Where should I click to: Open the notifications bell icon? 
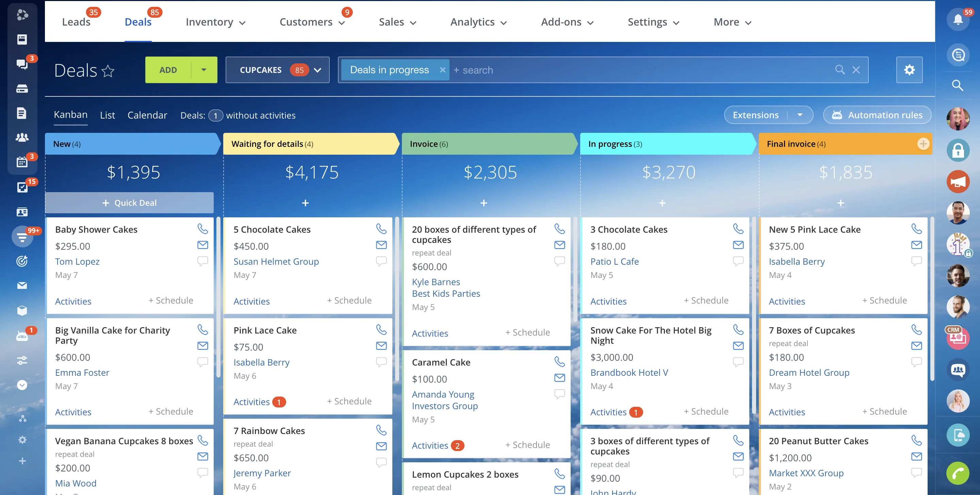[958, 19]
